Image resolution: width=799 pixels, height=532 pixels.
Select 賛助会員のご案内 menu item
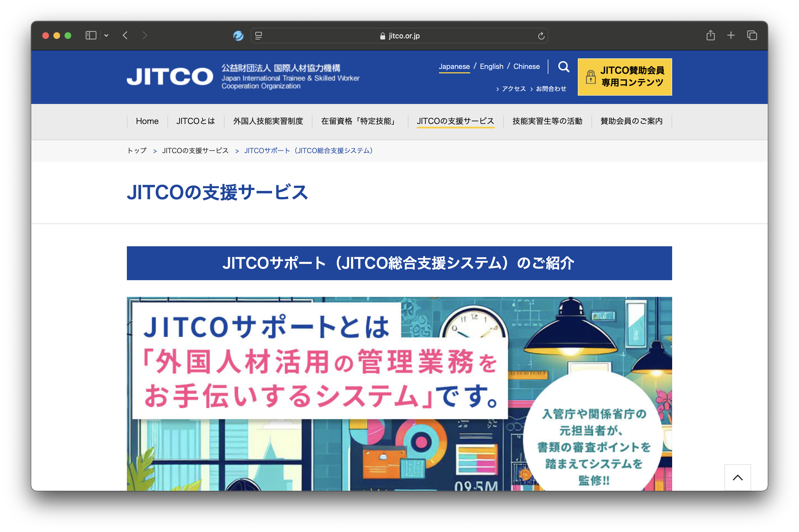coord(631,121)
